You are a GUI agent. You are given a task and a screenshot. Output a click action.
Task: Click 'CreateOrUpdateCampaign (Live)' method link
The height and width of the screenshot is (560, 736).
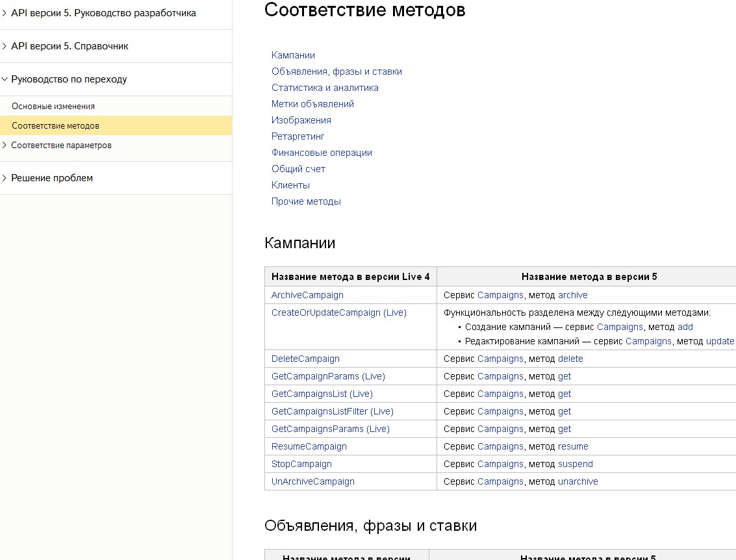click(x=338, y=312)
